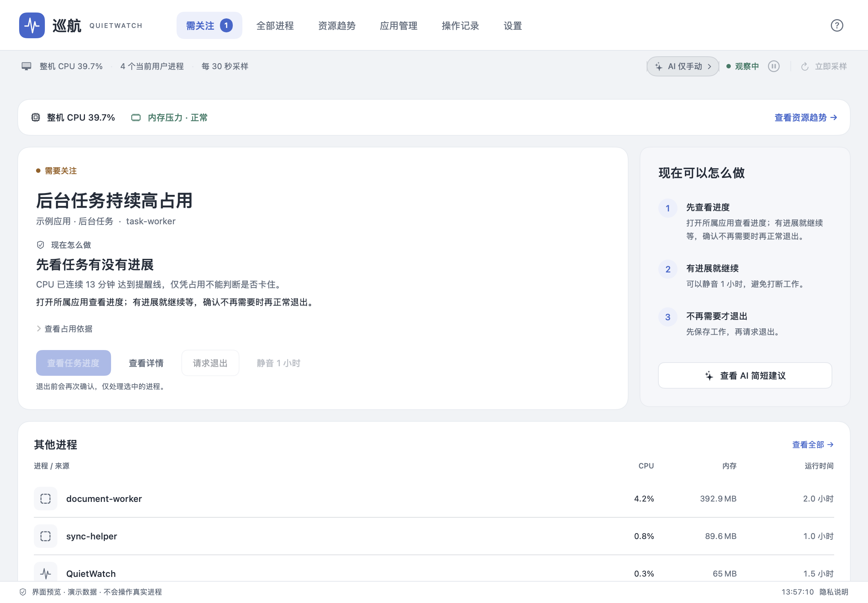Screen dimensions: 868x603
Task: Open the 资源趋势 tab
Action: pyautogui.click(x=337, y=26)
